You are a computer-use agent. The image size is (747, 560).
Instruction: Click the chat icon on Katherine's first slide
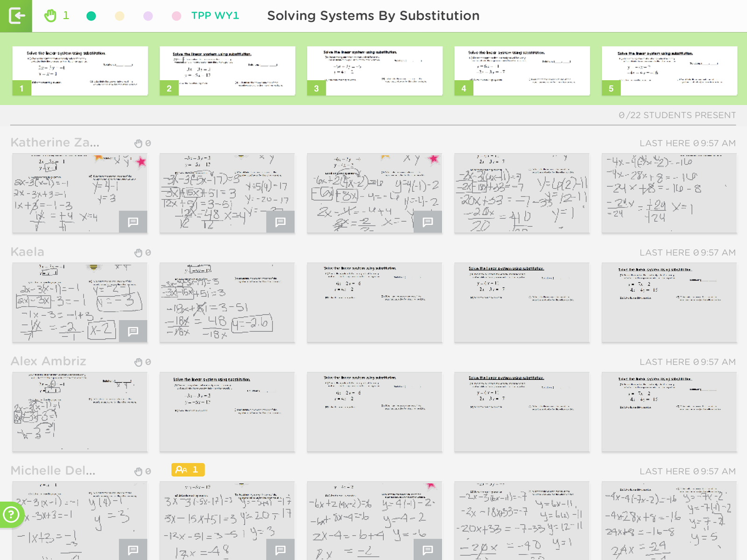pos(133,222)
